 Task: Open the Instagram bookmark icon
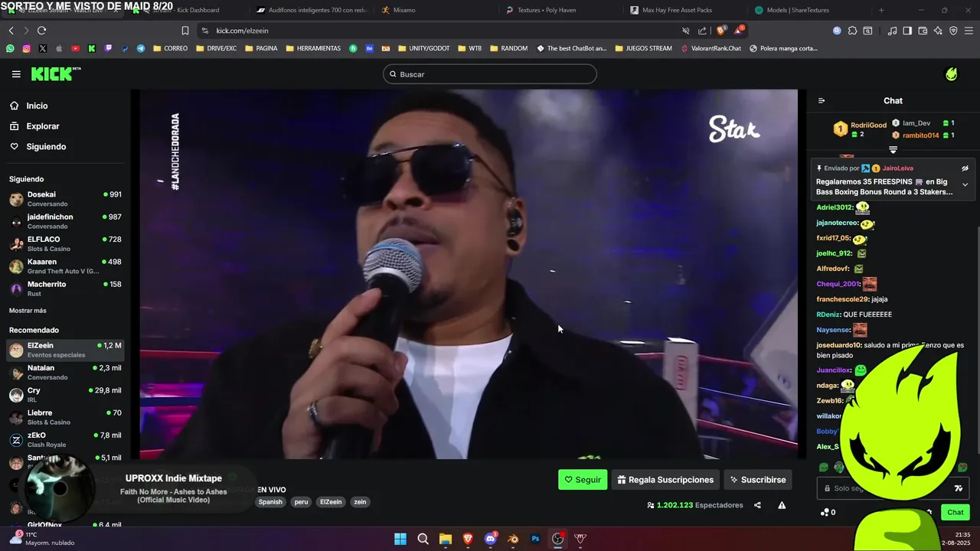point(26,48)
